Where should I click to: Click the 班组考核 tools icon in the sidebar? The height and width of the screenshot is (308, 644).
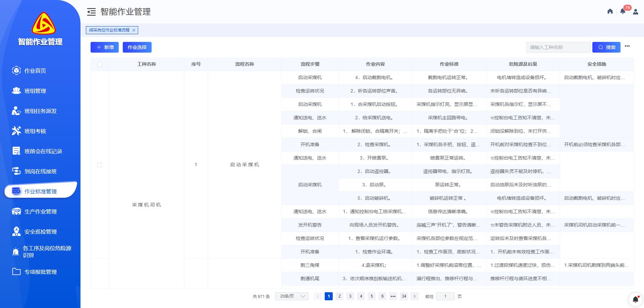pyautogui.click(x=16, y=131)
